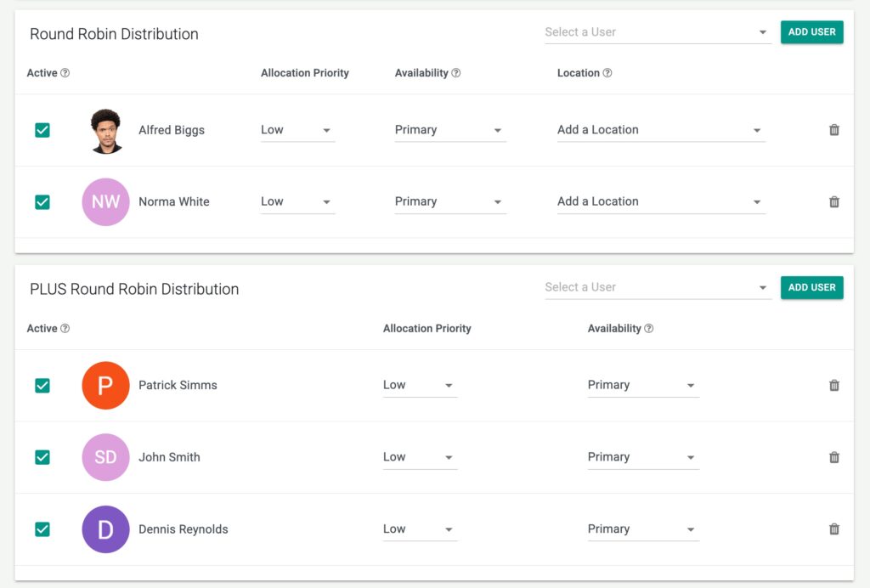Expand Availability dropdown for Norma White

coord(449,202)
